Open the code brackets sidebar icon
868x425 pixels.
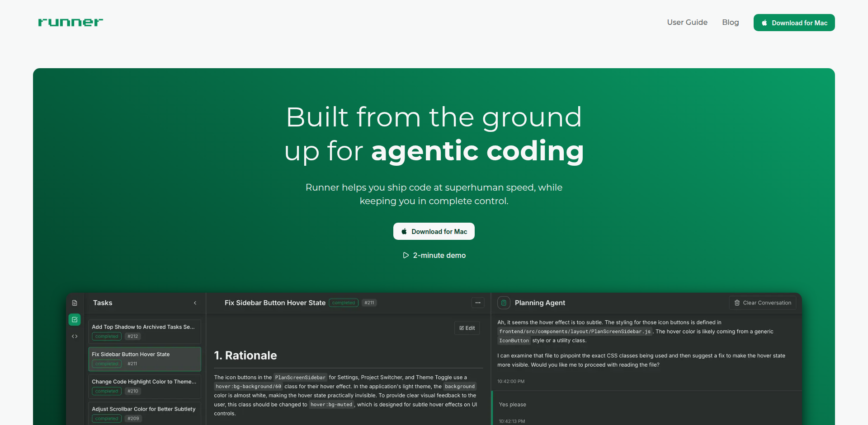click(75, 336)
